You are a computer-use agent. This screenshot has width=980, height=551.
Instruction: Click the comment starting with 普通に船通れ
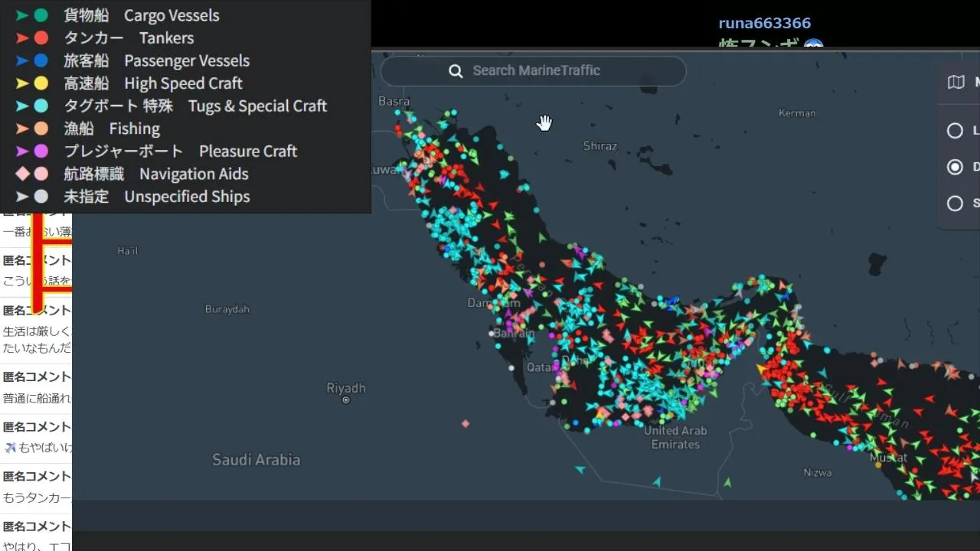point(37,398)
